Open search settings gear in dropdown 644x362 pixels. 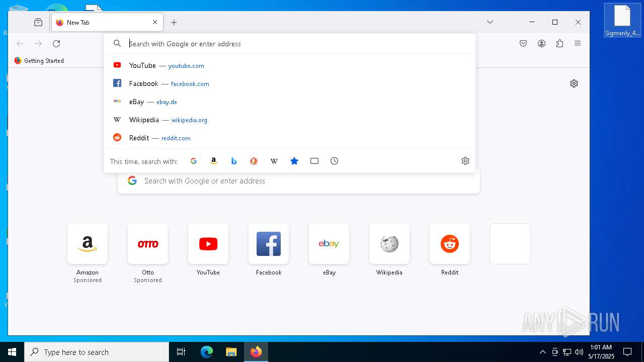point(465,161)
